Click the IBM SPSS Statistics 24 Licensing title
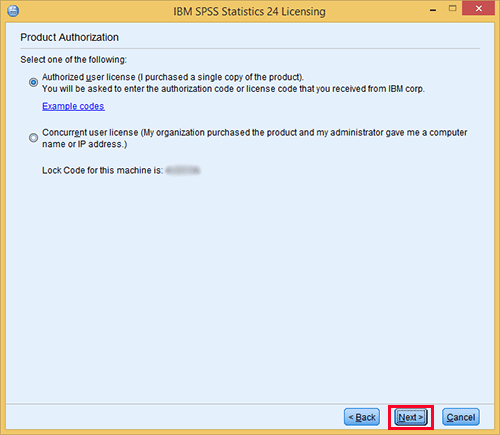The image size is (500, 435). pyautogui.click(x=249, y=12)
